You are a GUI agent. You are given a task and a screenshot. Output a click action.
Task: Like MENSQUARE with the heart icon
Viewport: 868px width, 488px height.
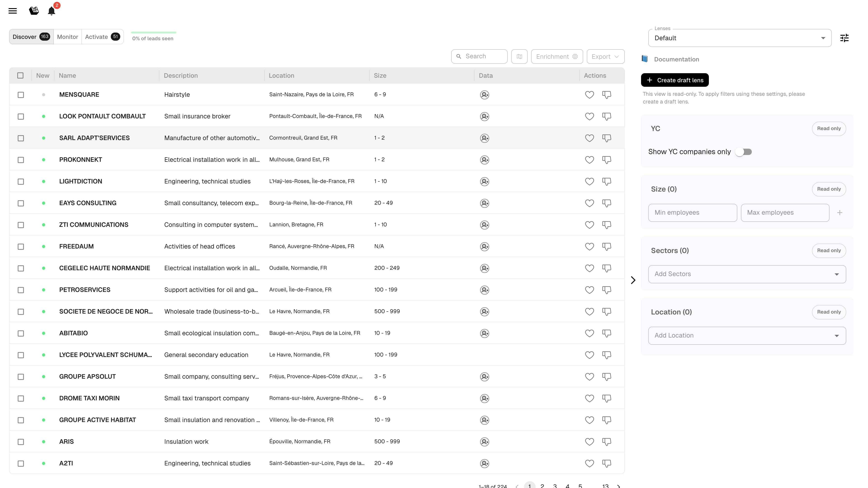[589, 95]
